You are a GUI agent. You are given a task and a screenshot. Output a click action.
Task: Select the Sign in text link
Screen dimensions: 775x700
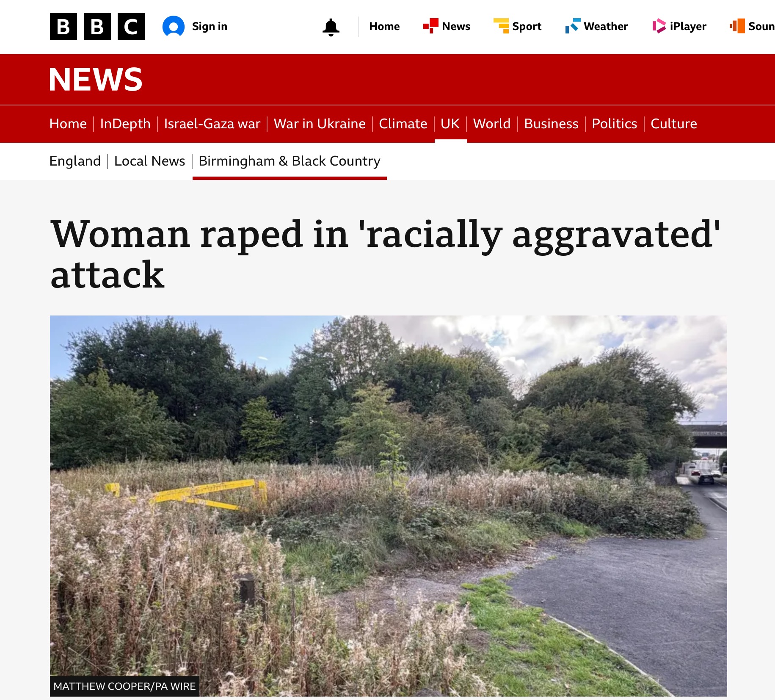pos(210,26)
